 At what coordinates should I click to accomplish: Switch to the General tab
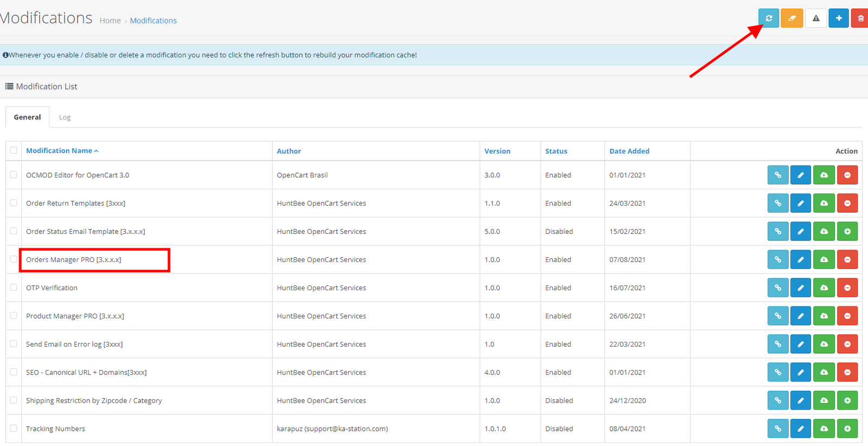(27, 117)
